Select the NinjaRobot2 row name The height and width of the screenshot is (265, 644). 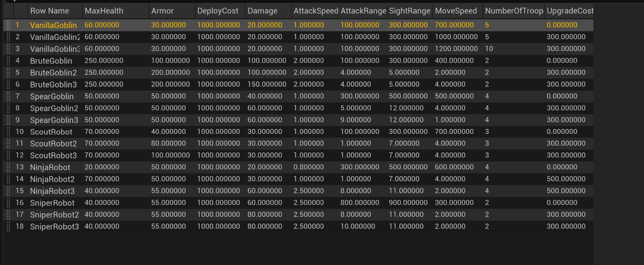[52, 179]
